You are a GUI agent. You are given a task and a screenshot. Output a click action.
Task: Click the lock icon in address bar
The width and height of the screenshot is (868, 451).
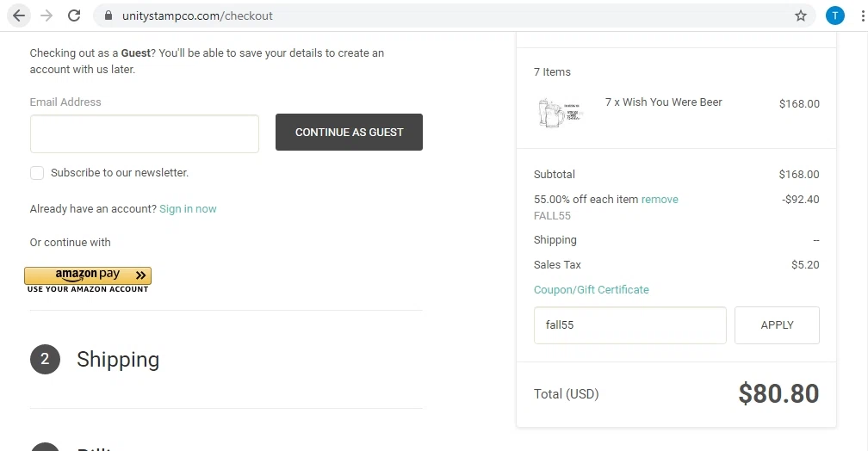[x=108, y=15]
